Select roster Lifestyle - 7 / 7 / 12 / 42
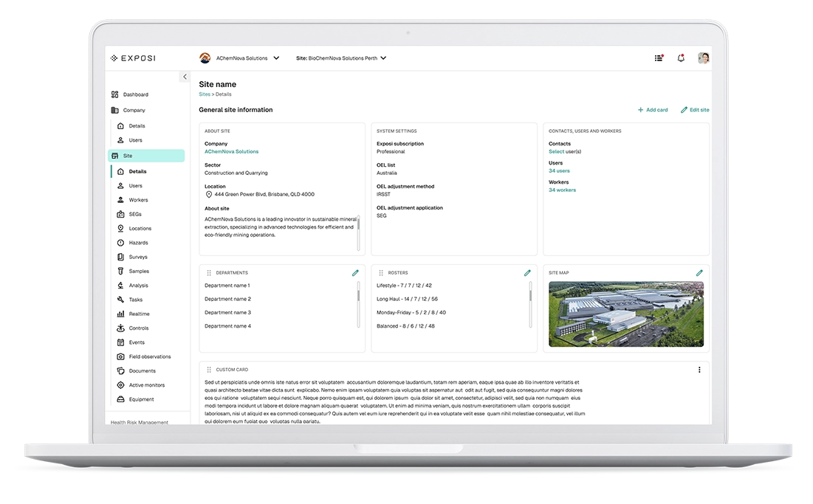The image size is (813, 504). point(404,286)
